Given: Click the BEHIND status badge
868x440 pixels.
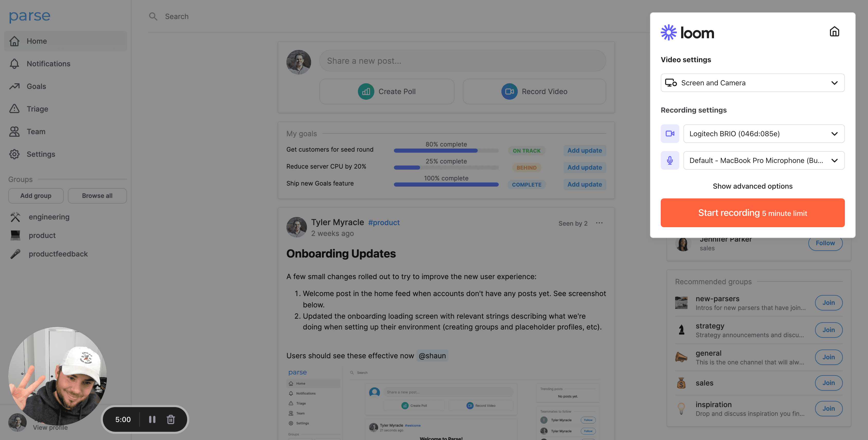Looking at the screenshot, I should 526,168.
